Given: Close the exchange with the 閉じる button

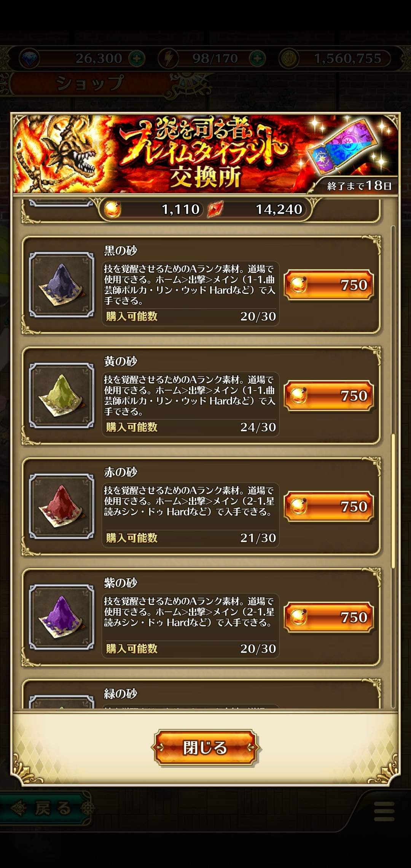Looking at the screenshot, I should [x=205, y=747].
